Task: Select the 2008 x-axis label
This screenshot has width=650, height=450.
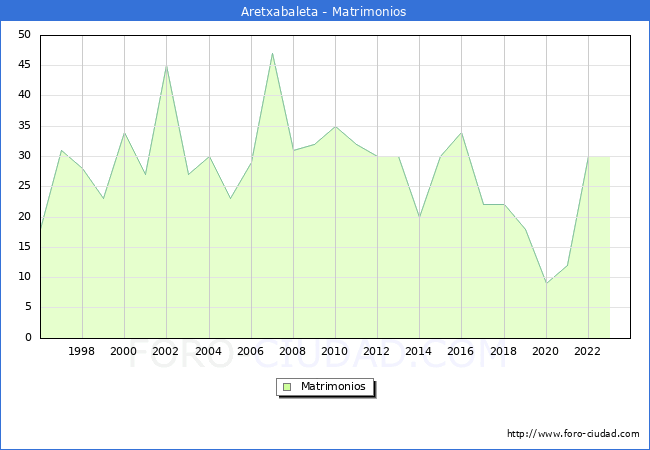Action: pos(293,351)
